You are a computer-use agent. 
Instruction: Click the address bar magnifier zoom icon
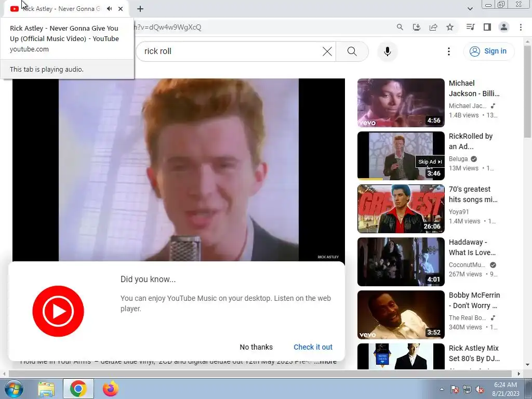point(400,27)
